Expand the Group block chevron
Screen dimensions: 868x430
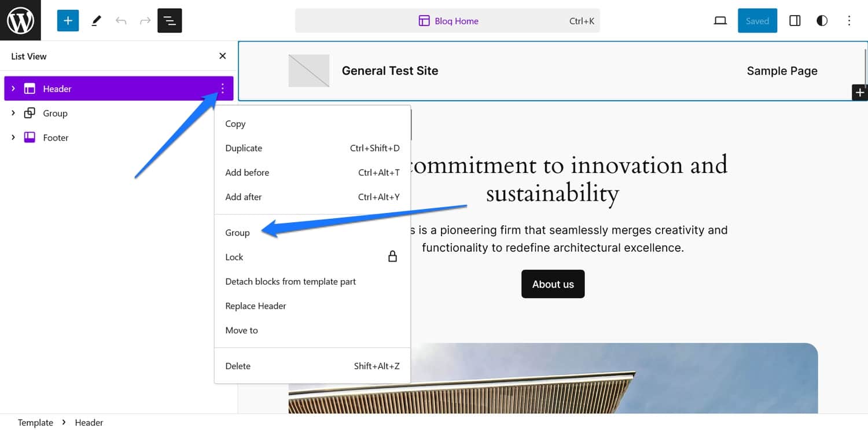pos(13,113)
